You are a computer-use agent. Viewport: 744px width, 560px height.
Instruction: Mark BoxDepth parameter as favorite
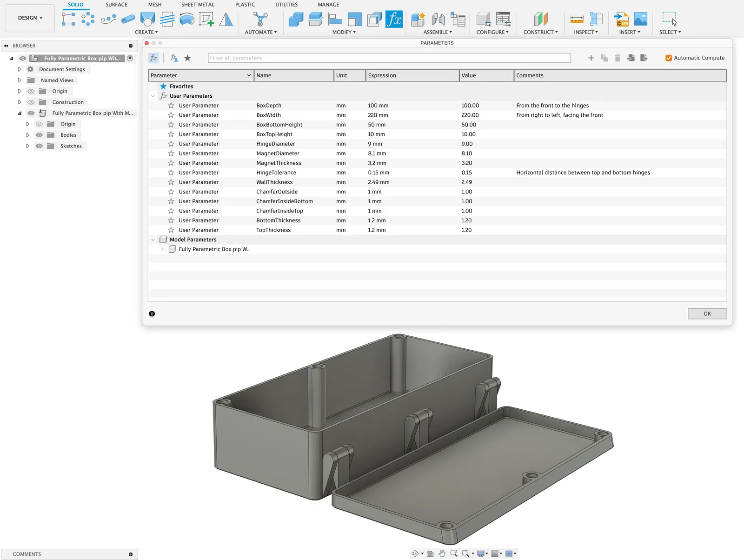pos(171,106)
